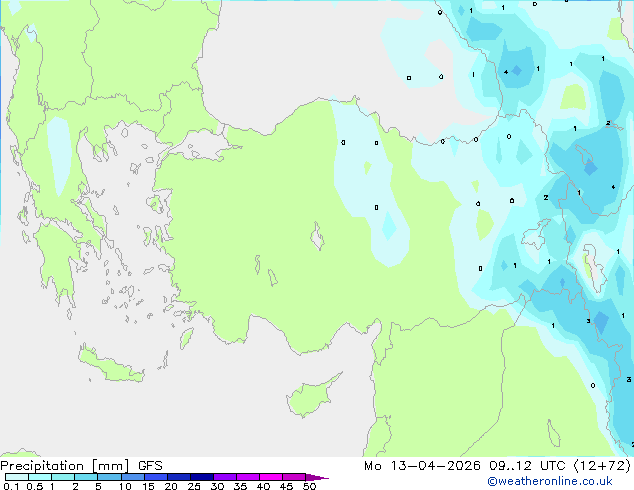This screenshot has width=634, height=490.
Task: Click the '09..12 UTC' time text
Action: pyautogui.click(x=527, y=466)
